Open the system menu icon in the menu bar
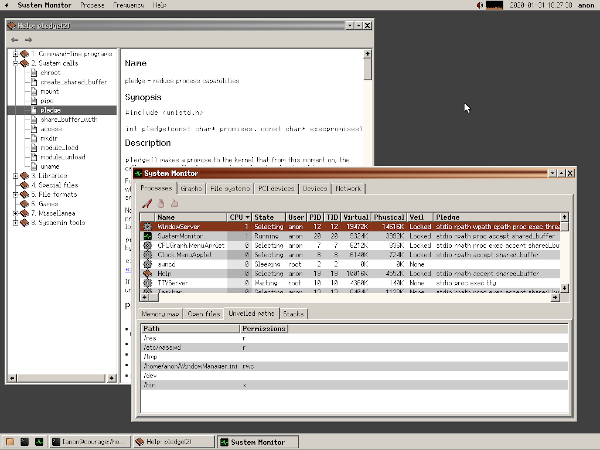The image size is (600, 450). [7, 5]
